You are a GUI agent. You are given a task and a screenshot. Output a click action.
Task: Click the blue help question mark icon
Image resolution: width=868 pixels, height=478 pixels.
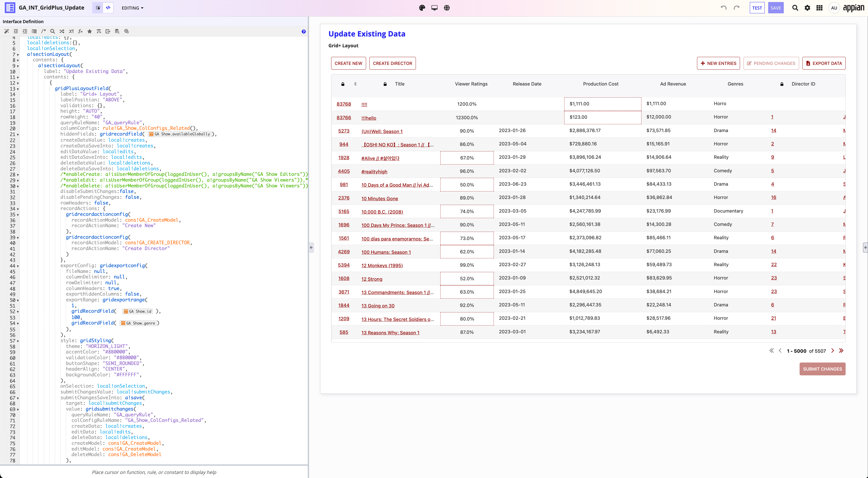coord(303,31)
